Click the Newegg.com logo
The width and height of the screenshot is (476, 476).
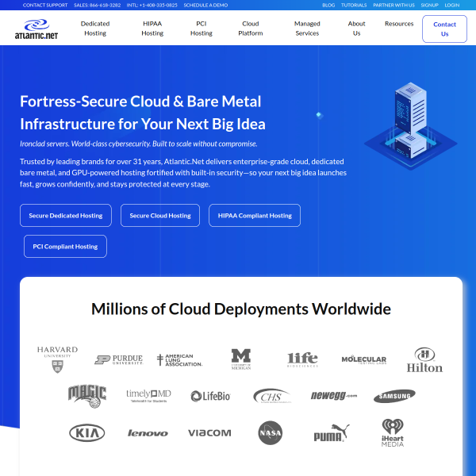(x=334, y=396)
